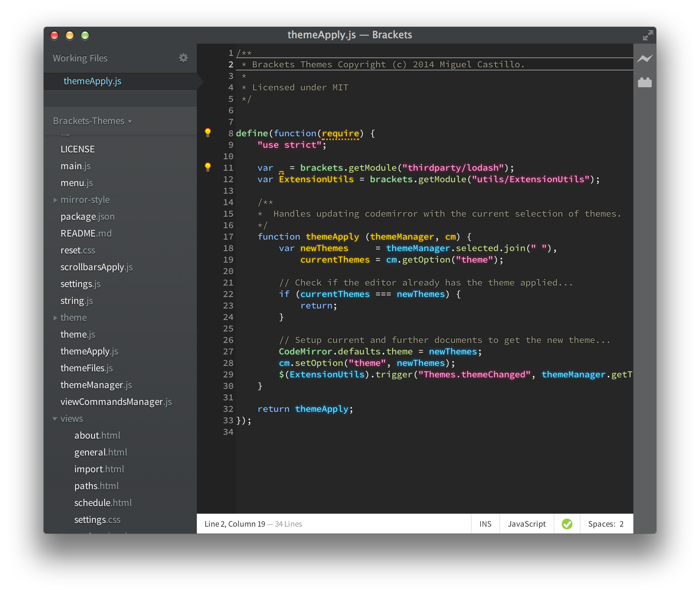Enter fullscreen with the expand arrows icon
700x594 pixels.
(648, 35)
